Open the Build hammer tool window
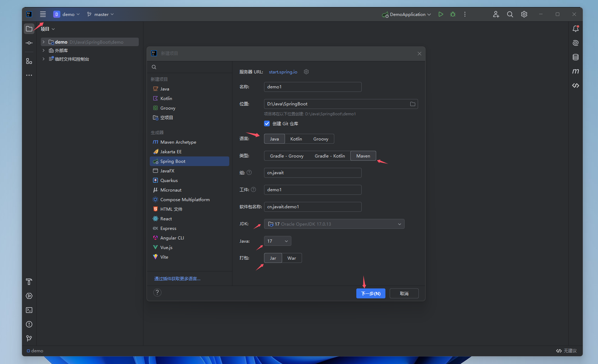The height and width of the screenshot is (364, 598). tap(29, 282)
